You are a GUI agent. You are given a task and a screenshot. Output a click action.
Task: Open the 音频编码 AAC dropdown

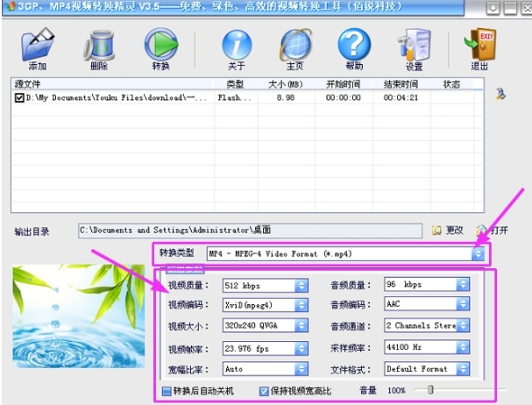click(464, 305)
